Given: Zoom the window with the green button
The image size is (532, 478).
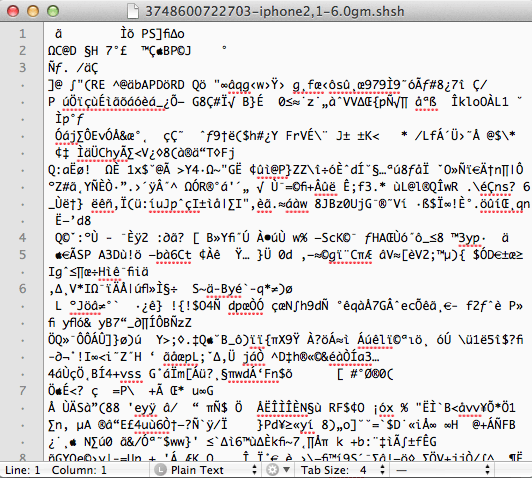Looking at the screenshot, I should point(53,11).
